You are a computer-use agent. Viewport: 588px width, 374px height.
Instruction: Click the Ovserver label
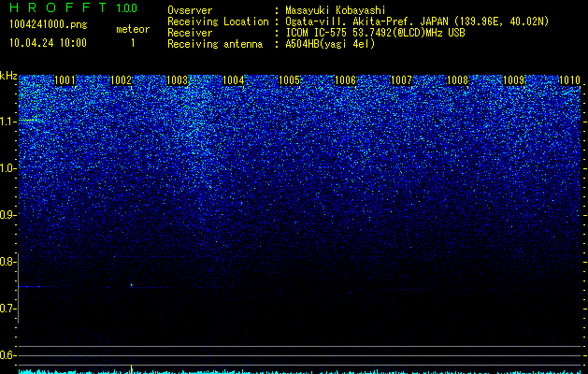pyautogui.click(x=190, y=10)
